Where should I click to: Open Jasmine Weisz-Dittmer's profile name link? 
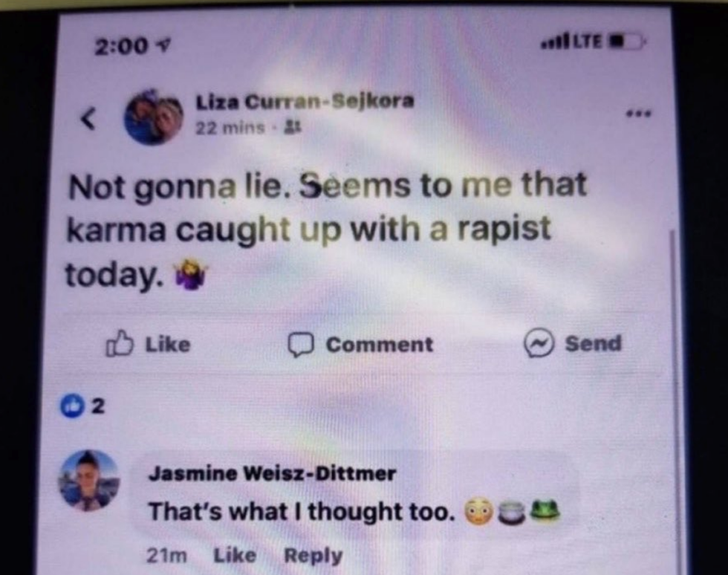[x=272, y=473]
